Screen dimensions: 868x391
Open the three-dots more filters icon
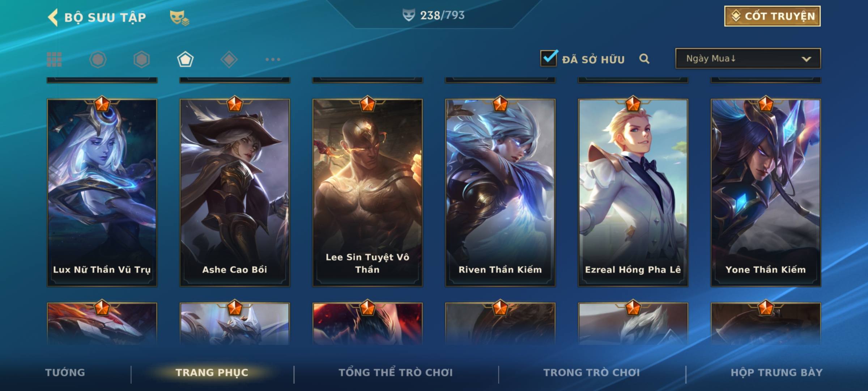273,59
